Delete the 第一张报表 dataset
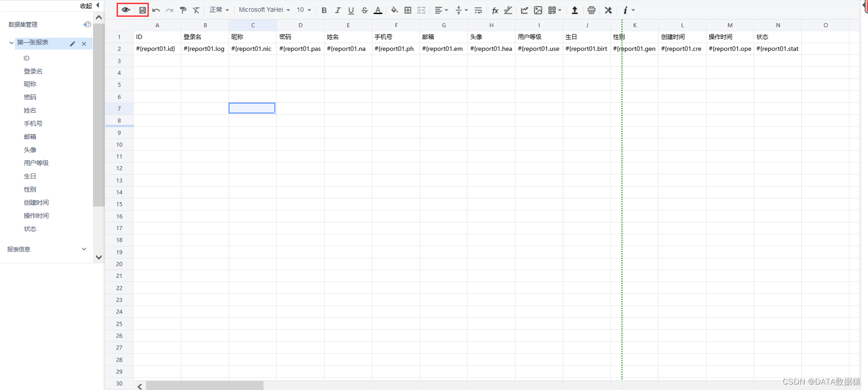Screen dimensions: 868x390 pyautogui.click(x=84, y=44)
